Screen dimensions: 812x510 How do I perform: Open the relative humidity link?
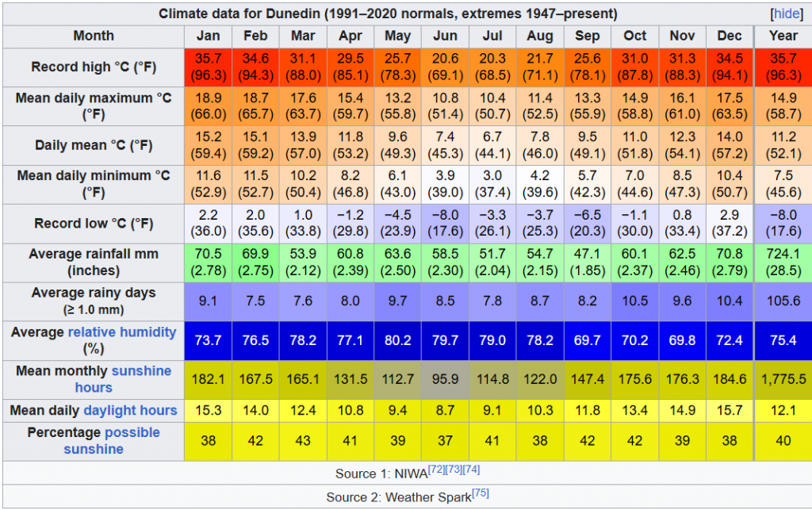[x=122, y=332]
